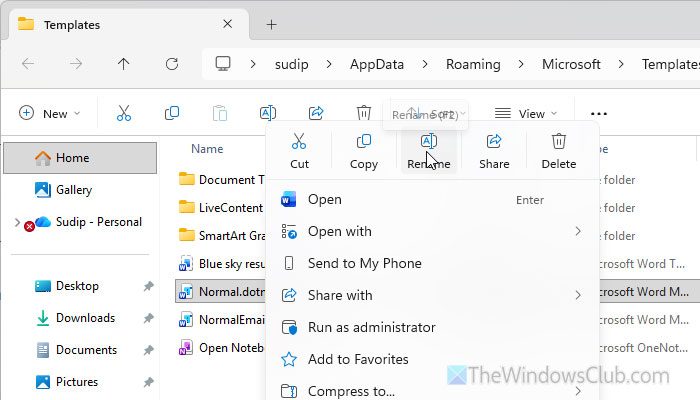Viewport: 700px width, 400px height.
Task: Click the toolbar Cut scissors icon
Action: (x=124, y=113)
